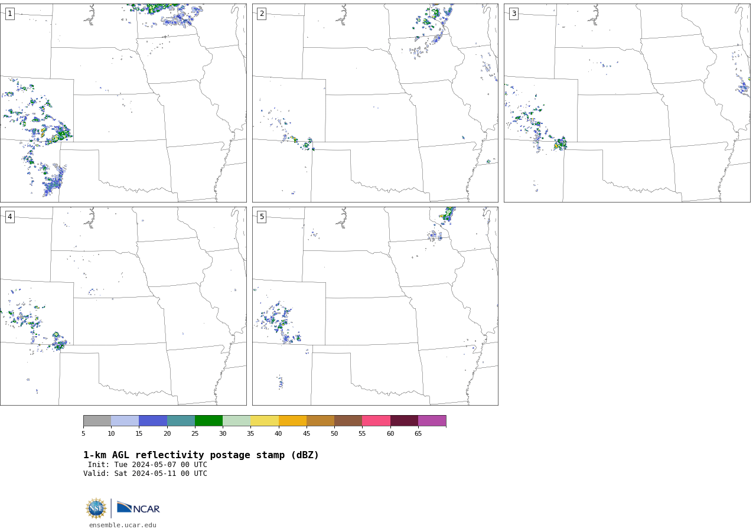Select the dark green 25-30 dBZ swatch
The width and height of the screenshot is (756, 532).
tap(208, 420)
